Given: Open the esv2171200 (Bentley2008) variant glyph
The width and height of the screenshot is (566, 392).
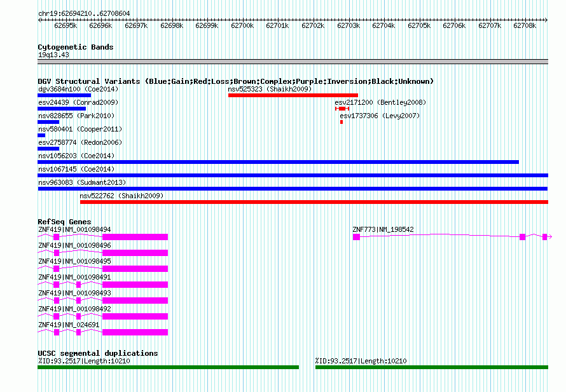Looking at the screenshot, I should coord(342,109).
